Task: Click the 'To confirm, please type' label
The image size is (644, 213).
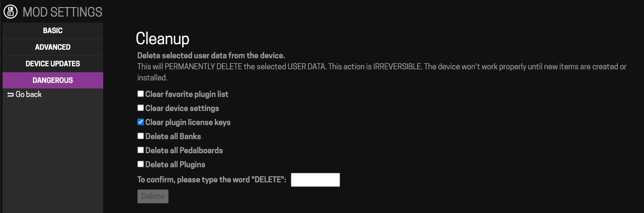Action: click(x=212, y=179)
